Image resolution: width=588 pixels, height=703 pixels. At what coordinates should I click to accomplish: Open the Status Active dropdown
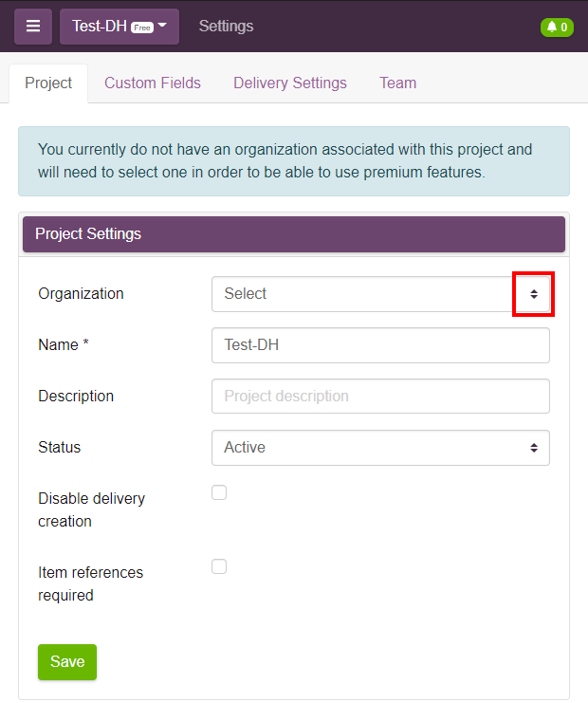(x=380, y=448)
